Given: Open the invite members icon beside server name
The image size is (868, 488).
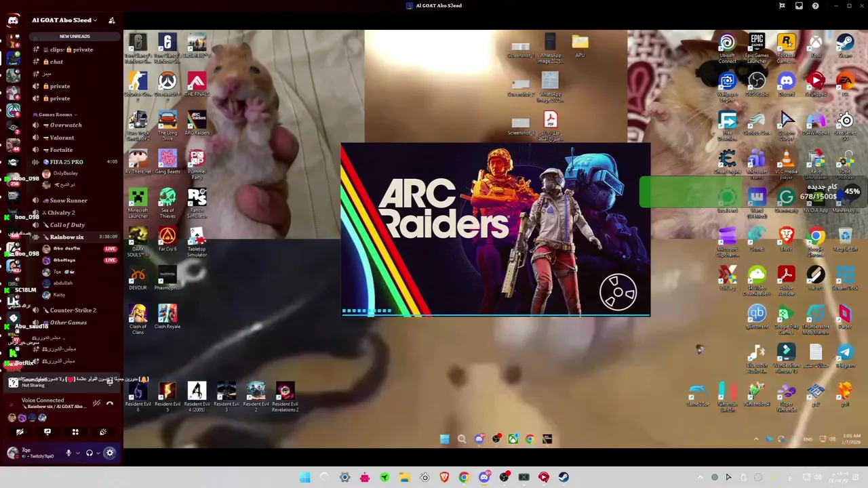Looking at the screenshot, I should [112, 20].
